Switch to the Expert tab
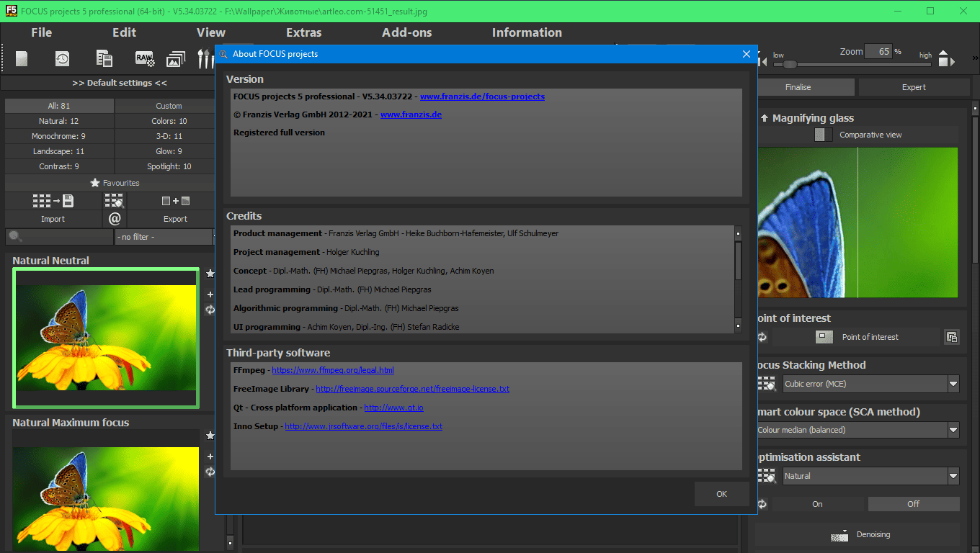980x553 pixels. point(914,87)
